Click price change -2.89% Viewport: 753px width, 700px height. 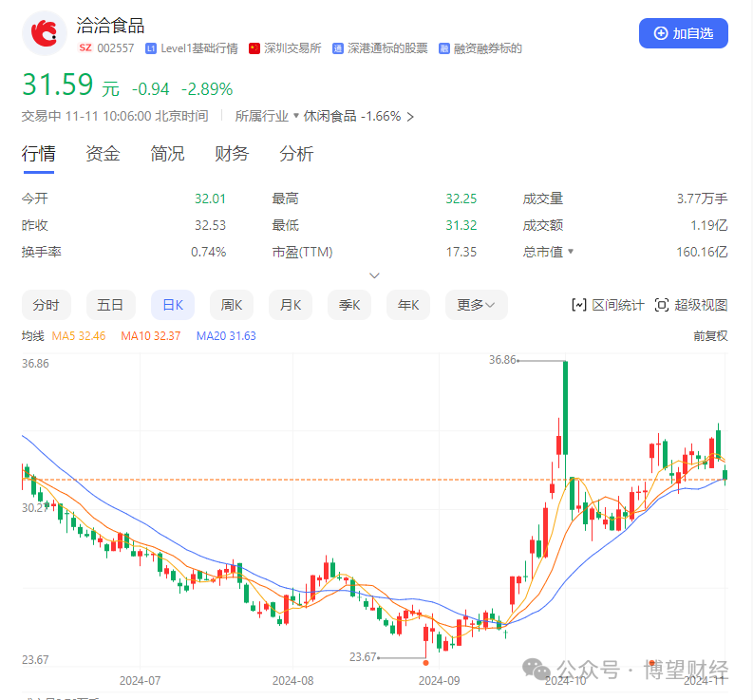[x=207, y=89]
